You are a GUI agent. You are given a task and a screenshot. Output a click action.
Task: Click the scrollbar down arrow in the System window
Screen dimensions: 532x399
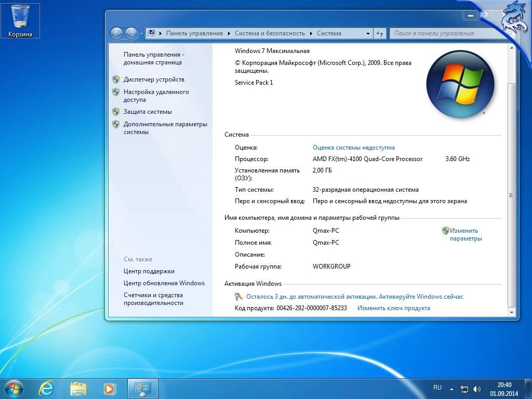pyautogui.click(x=512, y=312)
